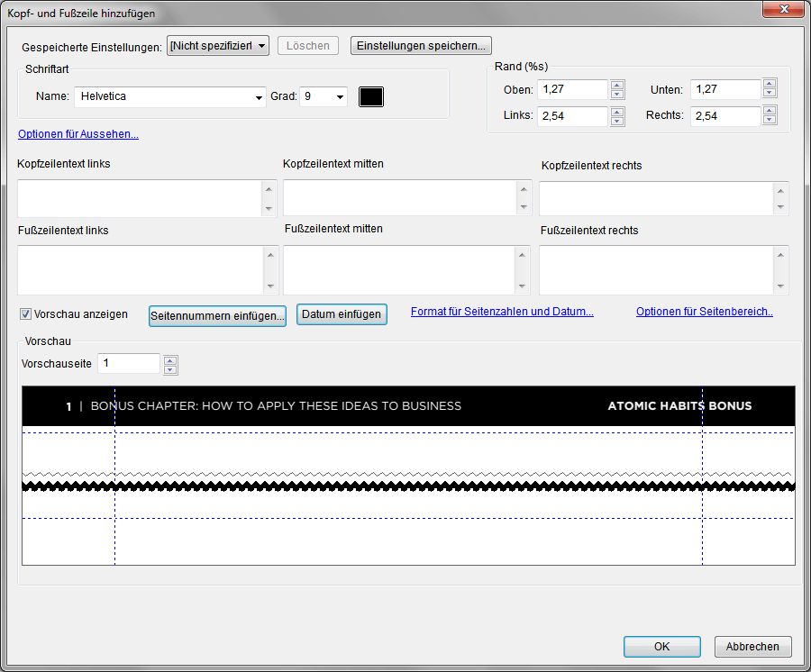Click into the Vorschauseite number field
Screen dimensions: 811x672
point(129,363)
